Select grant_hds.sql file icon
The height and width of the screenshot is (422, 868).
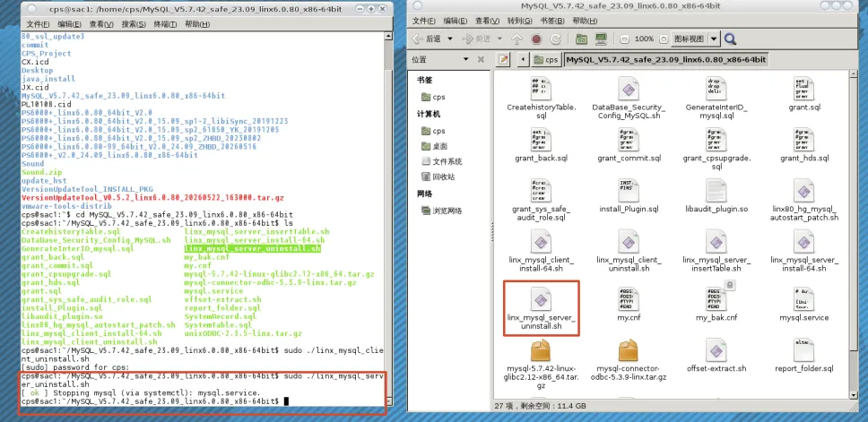pos(803,140)
